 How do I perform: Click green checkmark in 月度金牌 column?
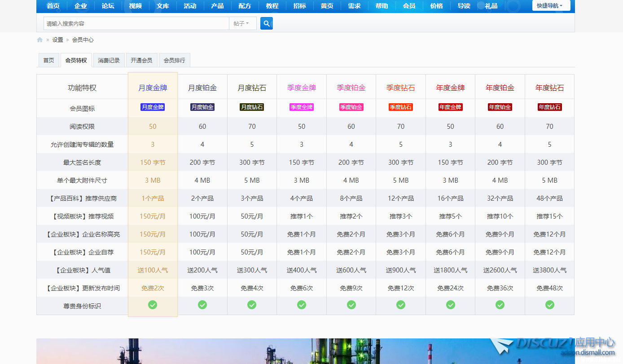click(x=153, y=305)
